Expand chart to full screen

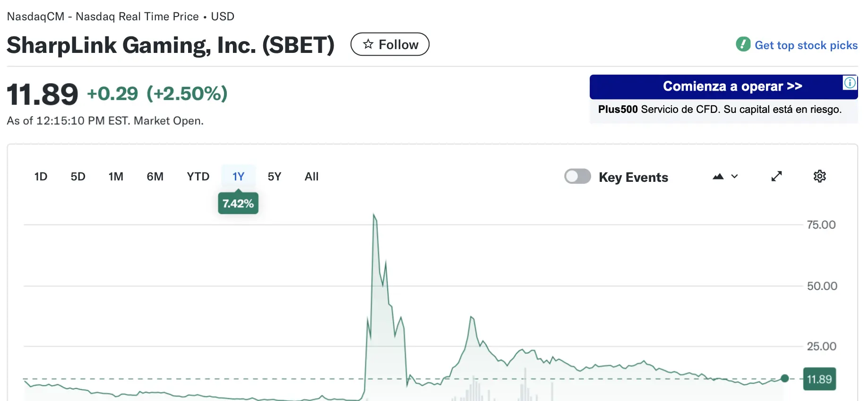(x=776, y=177)
